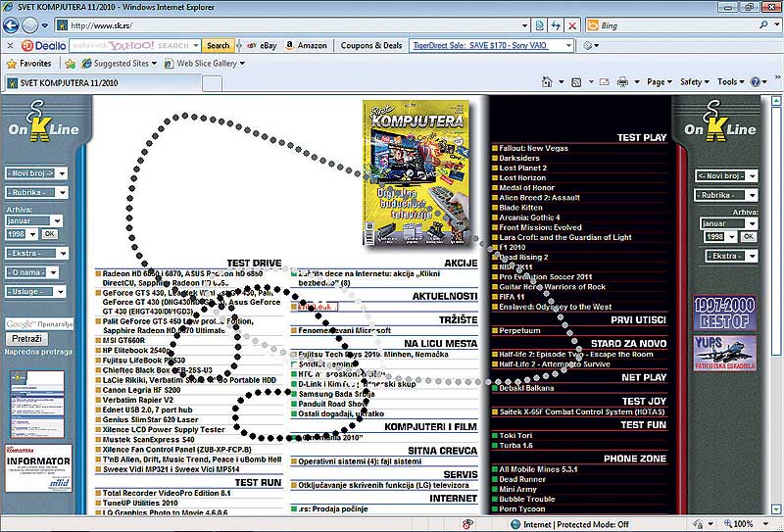Click the page icon in address bar
The width and height of the screenshot is (784, 532).
click(x=62, y=25)
